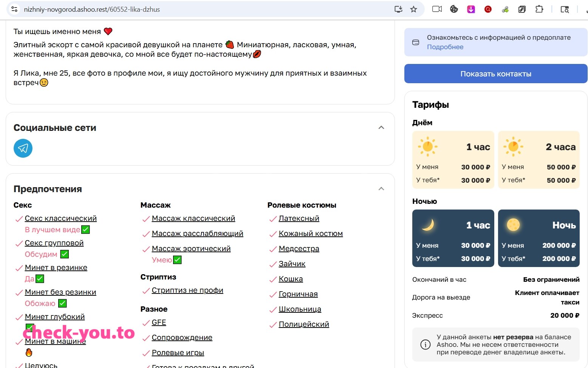
Task: Open the Массаж классический link
Action: [x=193, y=218]
